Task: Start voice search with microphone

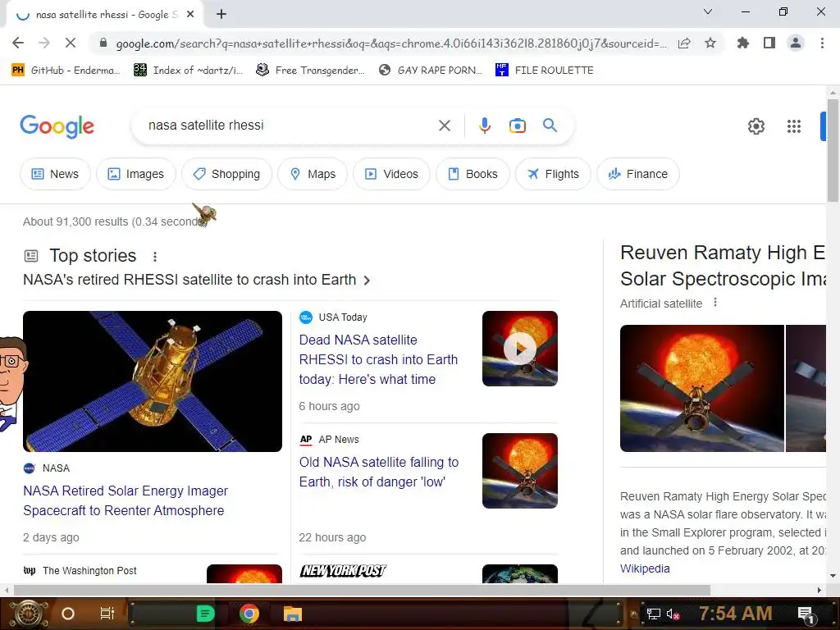Action: point(484,126)
